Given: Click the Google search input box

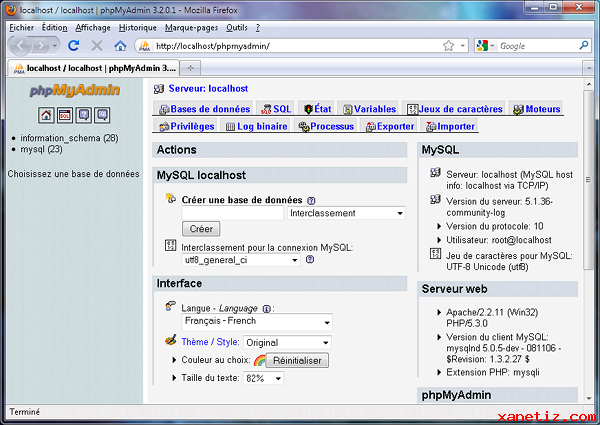Looking at the screenshot, I should click(x=538, y=46).
